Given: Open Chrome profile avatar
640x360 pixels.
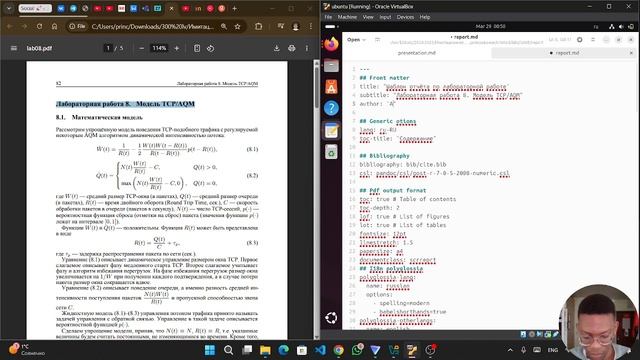Looking at the screenshot, I should coord(296,26).
